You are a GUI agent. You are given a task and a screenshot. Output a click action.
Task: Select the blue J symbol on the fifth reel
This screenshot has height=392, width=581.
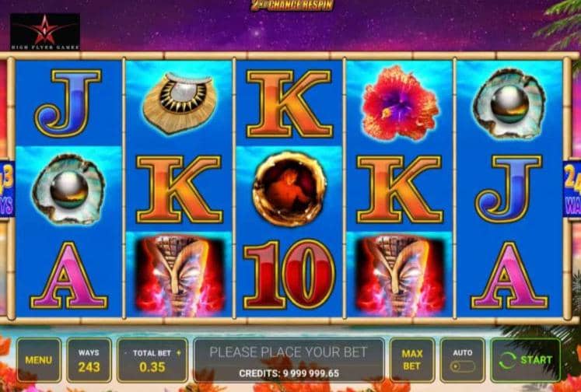pyautogui.click(x=509, y=189)
